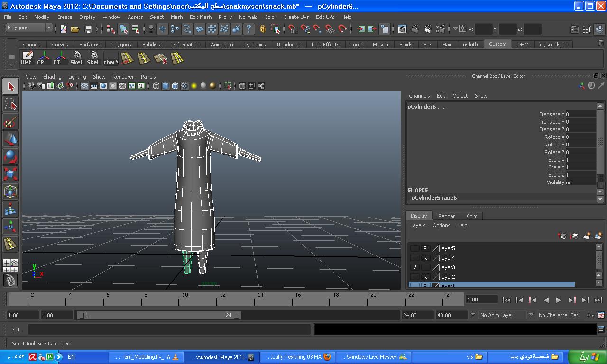This screenshot has height=364, width=607.
Task: Pick the Lasso Select tool
Action: 10,104
